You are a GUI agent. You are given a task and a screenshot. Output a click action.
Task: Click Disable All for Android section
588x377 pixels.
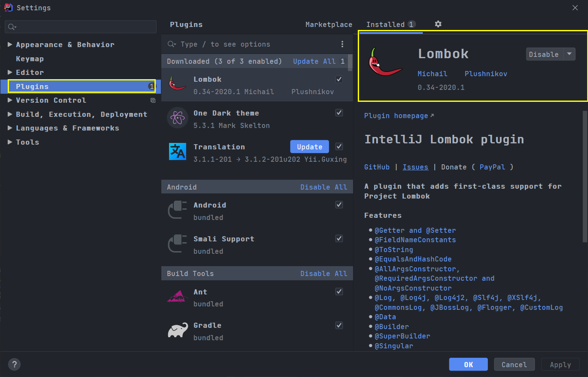click(324, 187)
